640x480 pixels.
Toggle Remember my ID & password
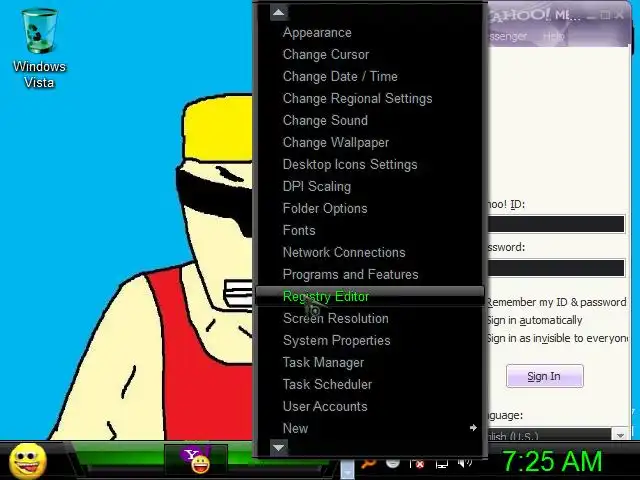tap(556, 302)
